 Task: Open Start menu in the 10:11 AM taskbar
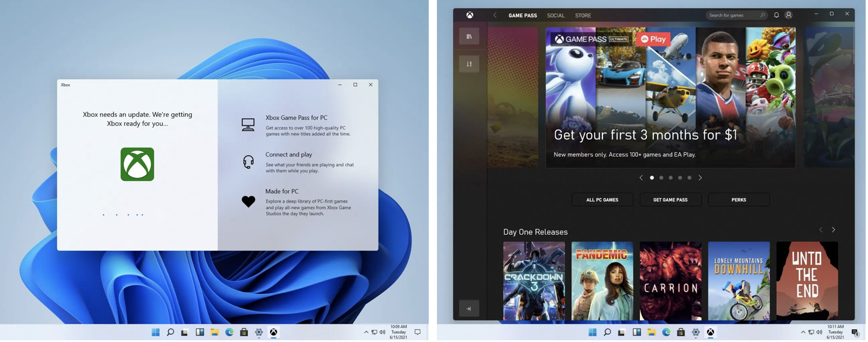click(594, 333)
